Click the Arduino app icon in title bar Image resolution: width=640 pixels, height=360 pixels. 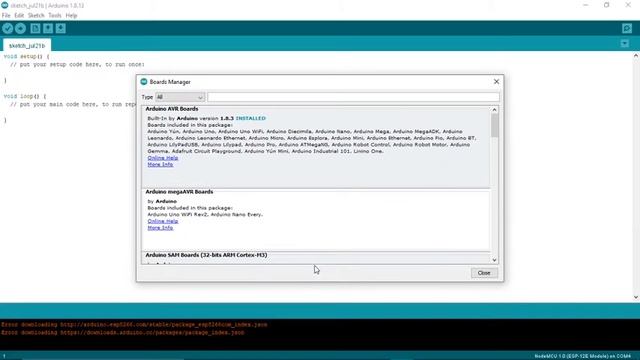(4, 5)
